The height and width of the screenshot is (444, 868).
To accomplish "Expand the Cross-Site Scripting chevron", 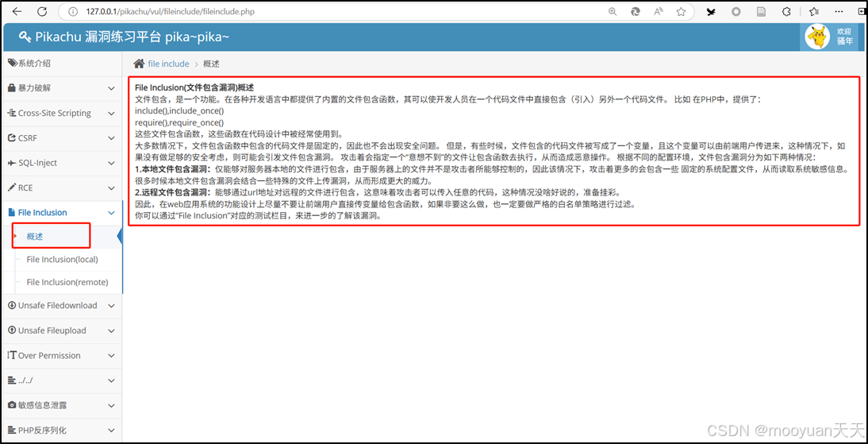I will point(111,114).
